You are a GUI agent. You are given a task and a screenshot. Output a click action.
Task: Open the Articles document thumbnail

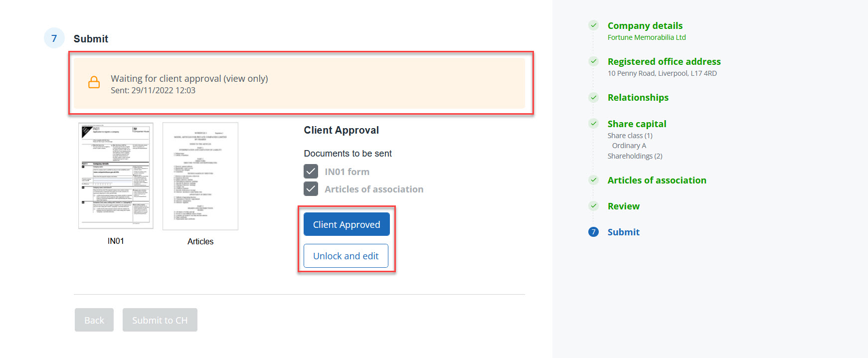(200, 176)
